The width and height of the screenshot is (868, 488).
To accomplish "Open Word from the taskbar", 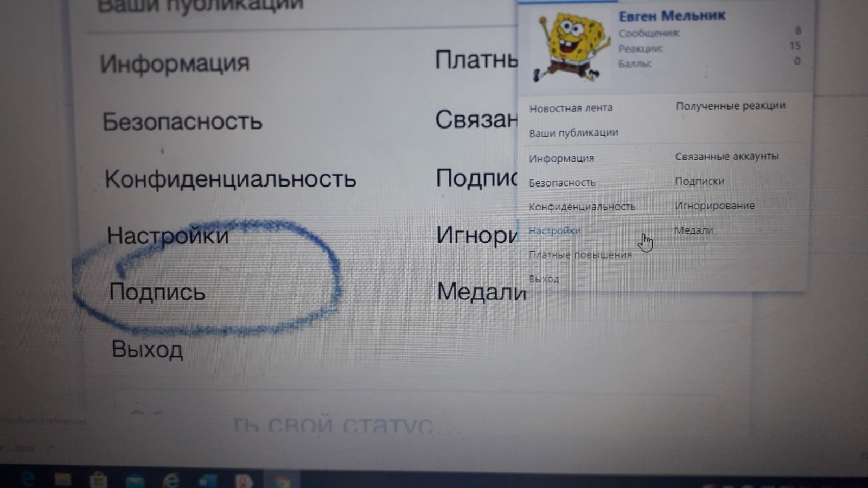I will tap(208, 480).
